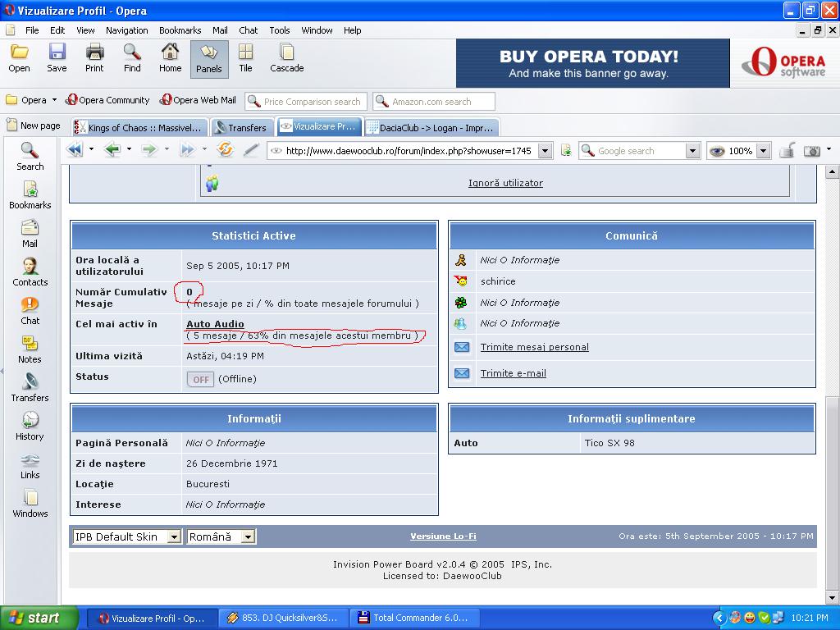Open the Navigation menu
The image size is (840, 630).
127,30
